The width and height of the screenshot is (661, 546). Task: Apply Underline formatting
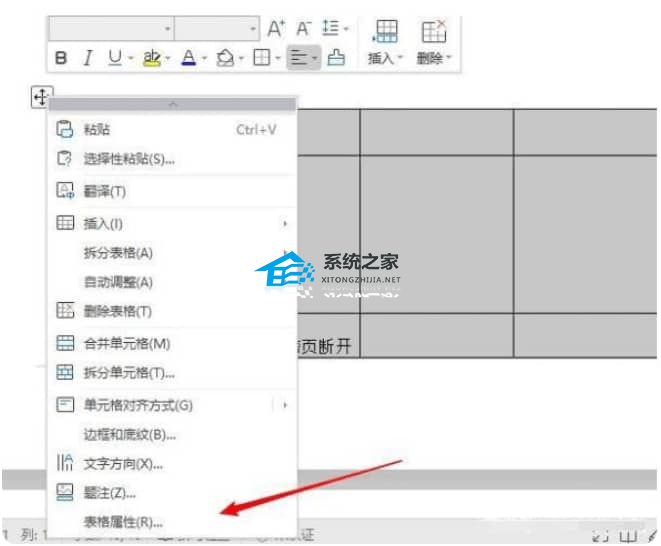(115, 58)
